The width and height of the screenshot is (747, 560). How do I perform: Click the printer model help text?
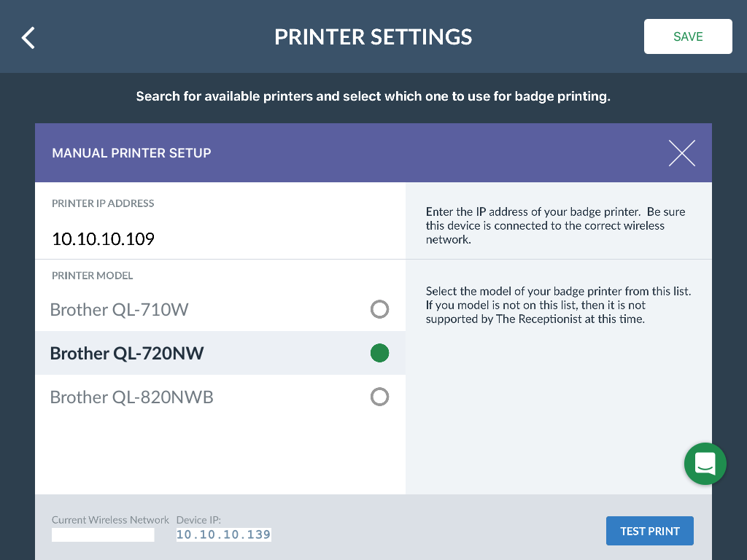[x=558, y=306]
